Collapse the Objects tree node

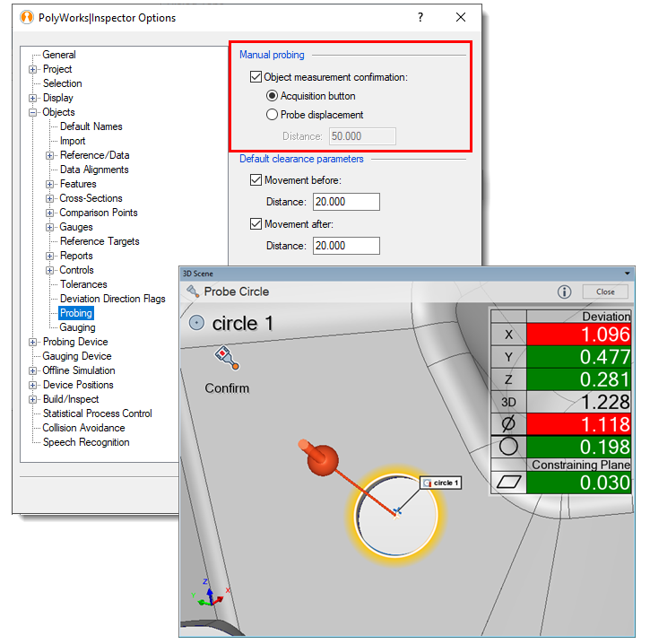click(33, 112)
